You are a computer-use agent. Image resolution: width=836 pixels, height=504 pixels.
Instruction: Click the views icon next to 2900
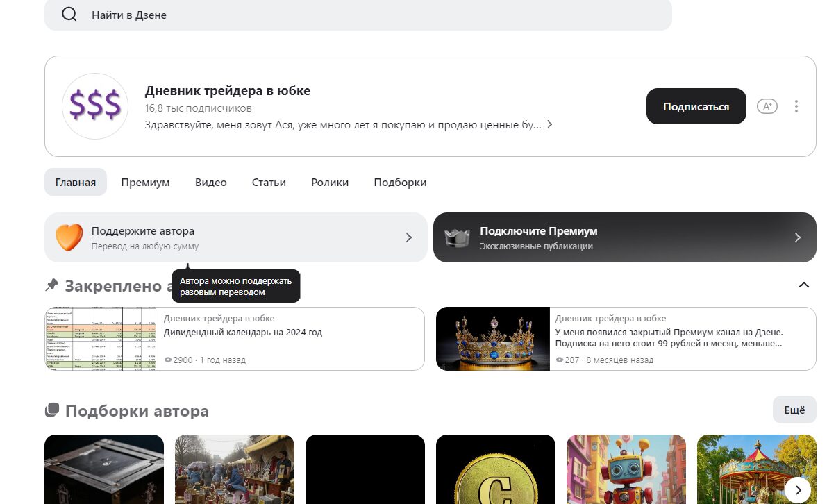click(168, 360)
